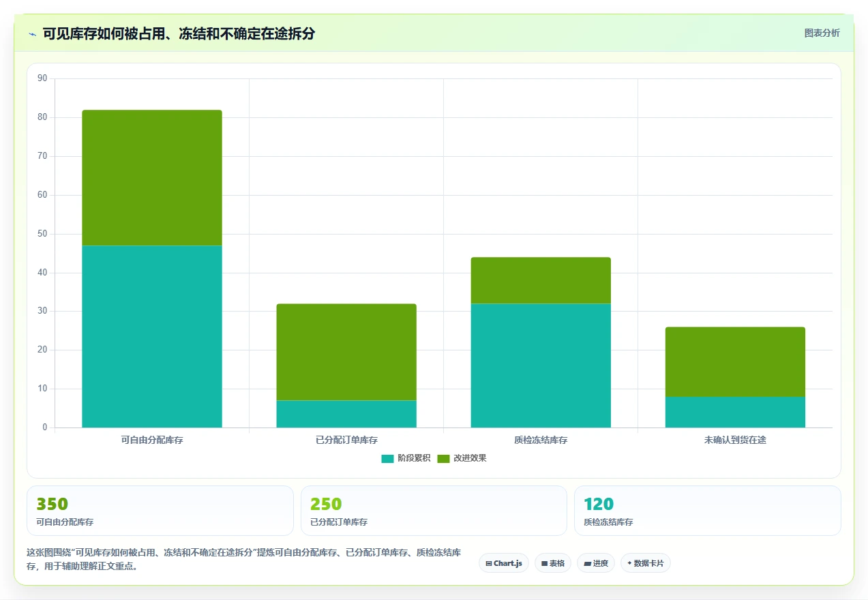Click the teal segment of the 已分配订单库存 bar
Viewport: 868px width, 600px height.
click(x=346, y=414)
